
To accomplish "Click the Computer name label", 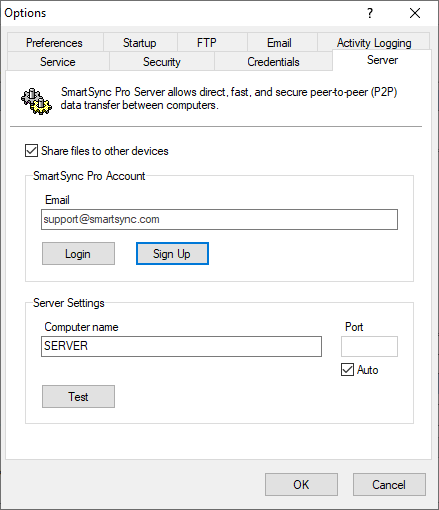I will coord(81,327).
